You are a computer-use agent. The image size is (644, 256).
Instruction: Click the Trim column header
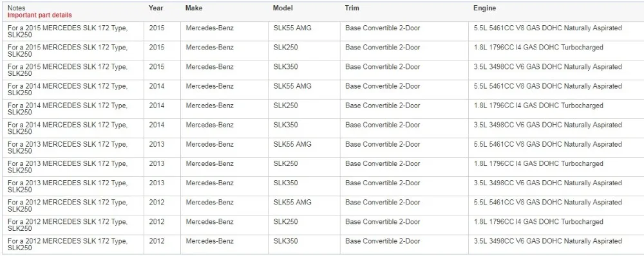pyautogui.click(x=352, y=8)
